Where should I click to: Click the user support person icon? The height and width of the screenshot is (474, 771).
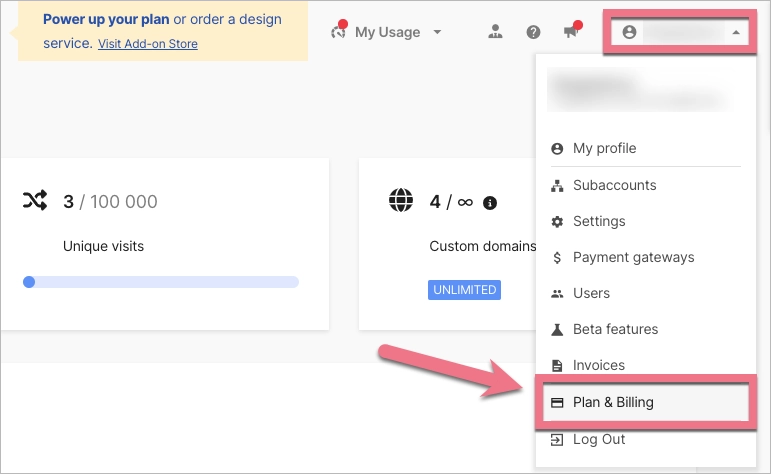tap(495, 32)
